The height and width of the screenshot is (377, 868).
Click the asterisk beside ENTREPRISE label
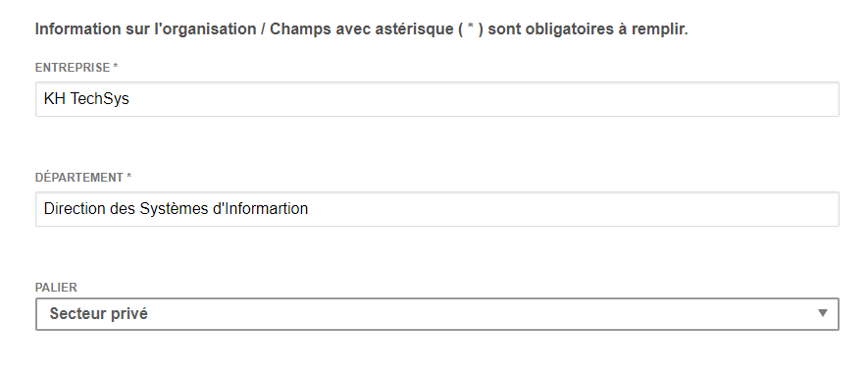pyautogui.click(x=115, y=67)
